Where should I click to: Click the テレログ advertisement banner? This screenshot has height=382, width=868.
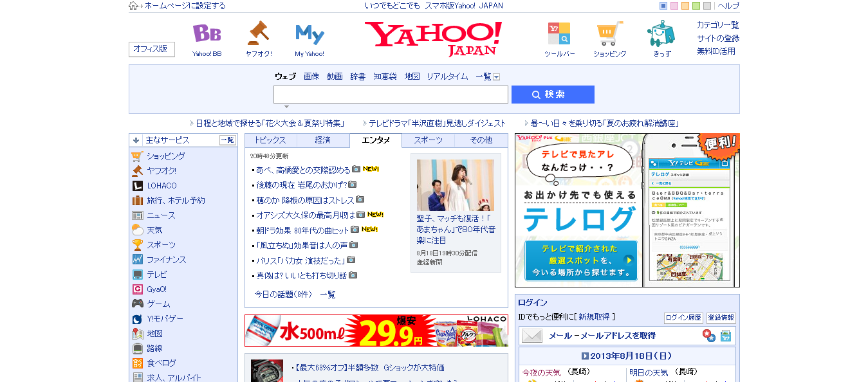627,210
